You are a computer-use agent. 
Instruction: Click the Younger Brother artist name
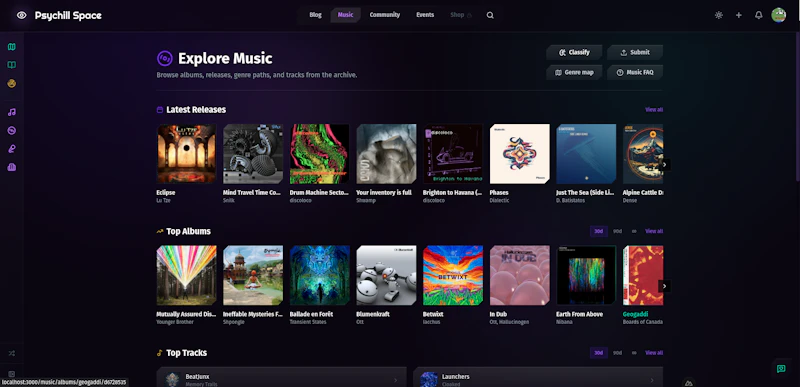coord(173,322)
